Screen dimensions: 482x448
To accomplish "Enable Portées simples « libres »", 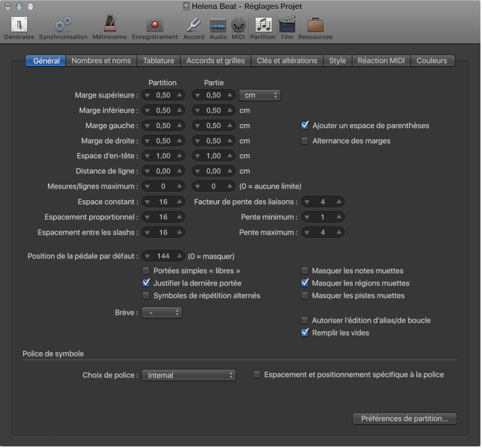I will tap(146, 270).
